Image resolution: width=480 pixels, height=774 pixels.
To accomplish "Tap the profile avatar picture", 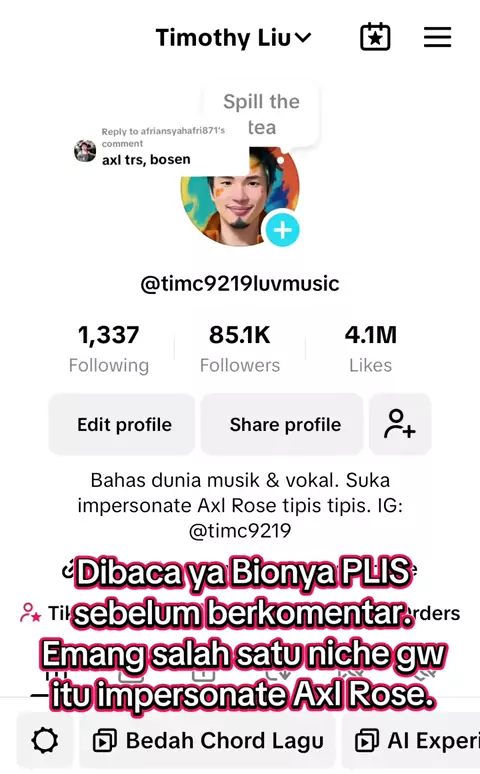I will tap(240, 196).
